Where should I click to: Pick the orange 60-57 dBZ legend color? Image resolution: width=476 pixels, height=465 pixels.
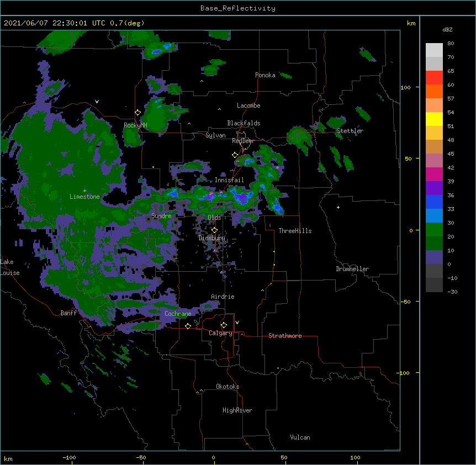click(x=434, y=91)
